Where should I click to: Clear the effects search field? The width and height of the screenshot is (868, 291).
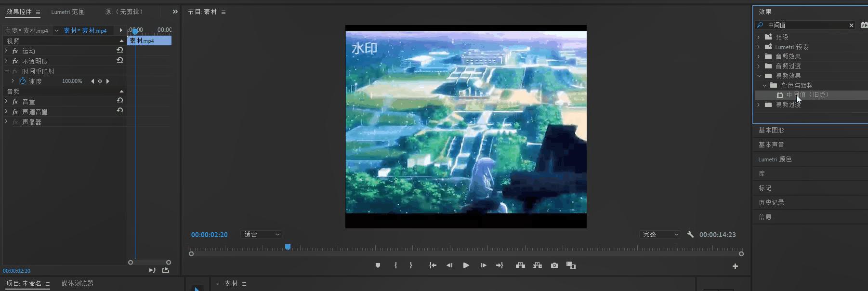851,25
